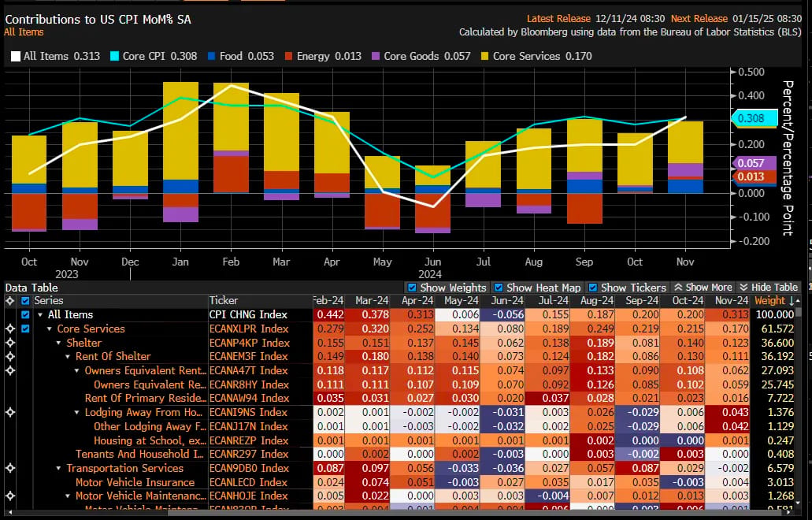Toggle the Show Weights checkbox
The height and width of the screenshot is (520, 812).
pos(412,288)
